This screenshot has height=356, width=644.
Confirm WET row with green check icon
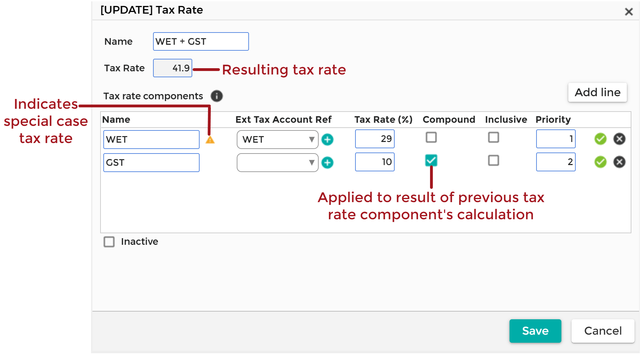(x=601, y=139)
